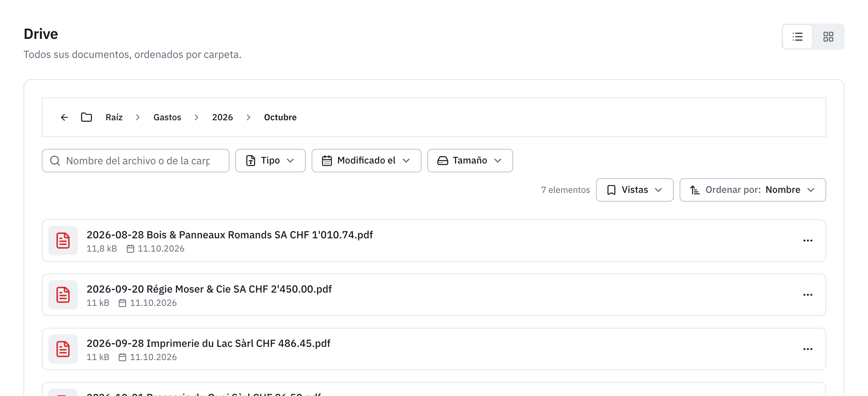Click the ascending sort icon in Ordenar por
The height and width of the screenshot is (396, 868).
695,190
